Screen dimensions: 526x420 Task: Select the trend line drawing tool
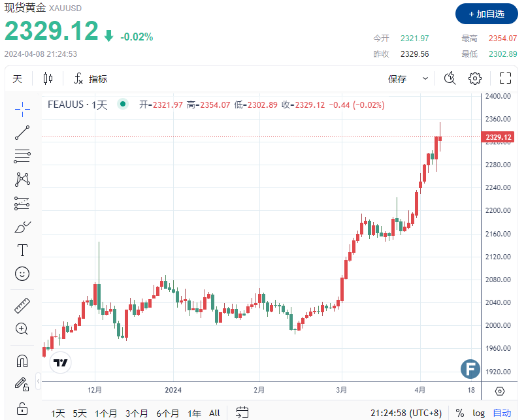(22, 132)
